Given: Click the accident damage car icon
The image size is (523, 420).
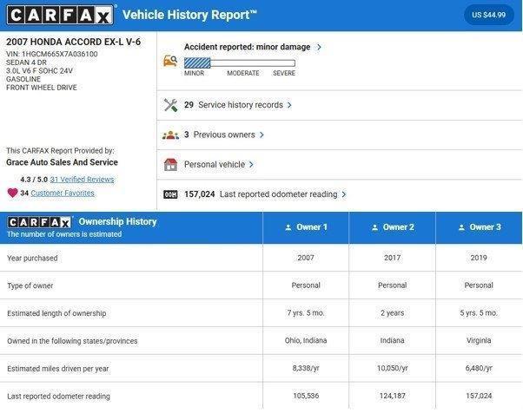Looking at the screenshot, I should click(x=170, y=61).
